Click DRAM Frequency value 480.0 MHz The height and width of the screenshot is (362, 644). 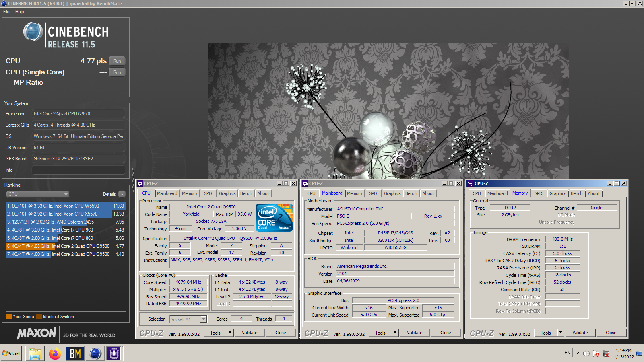click(562, 239)
